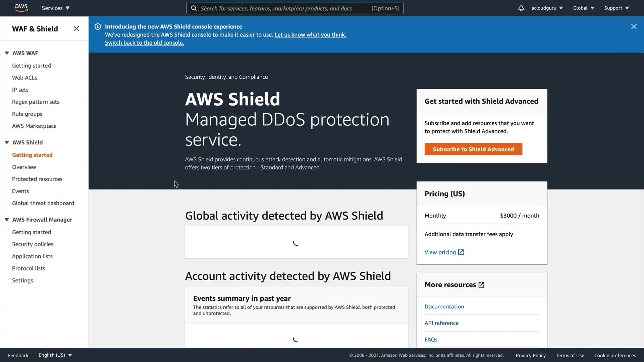Screen dimensions: 644x362
Task: Collapse the AWS Shield sidebar section
Action: pyautogui.click(x=7, y=142)
